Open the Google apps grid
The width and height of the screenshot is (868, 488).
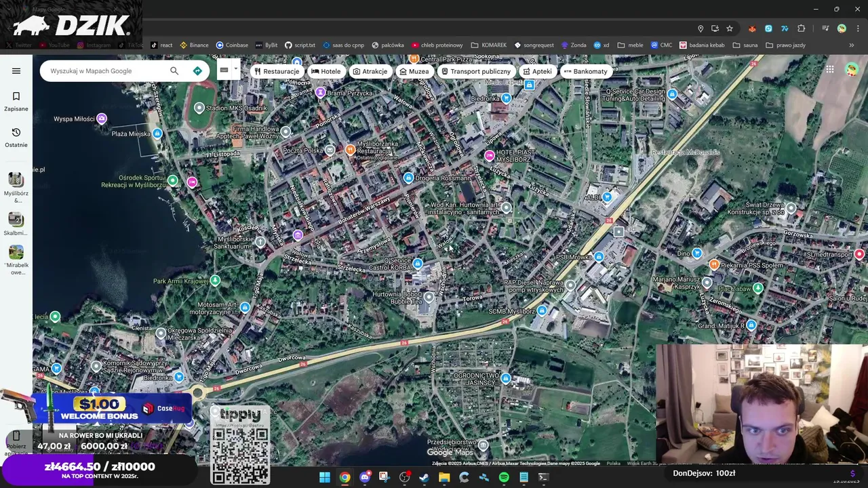pyautogui.click(x=830, y=69)
